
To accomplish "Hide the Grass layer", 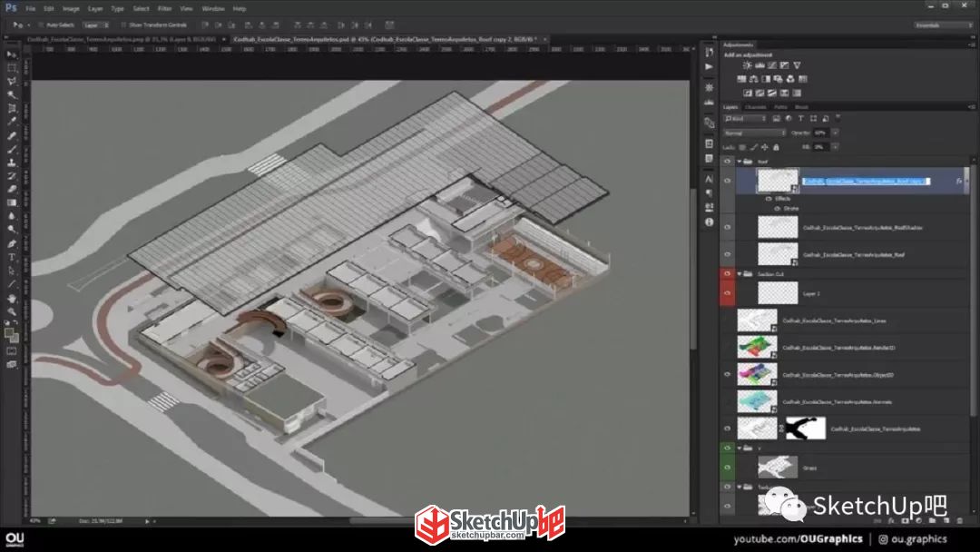I will [x=727, y=468].
